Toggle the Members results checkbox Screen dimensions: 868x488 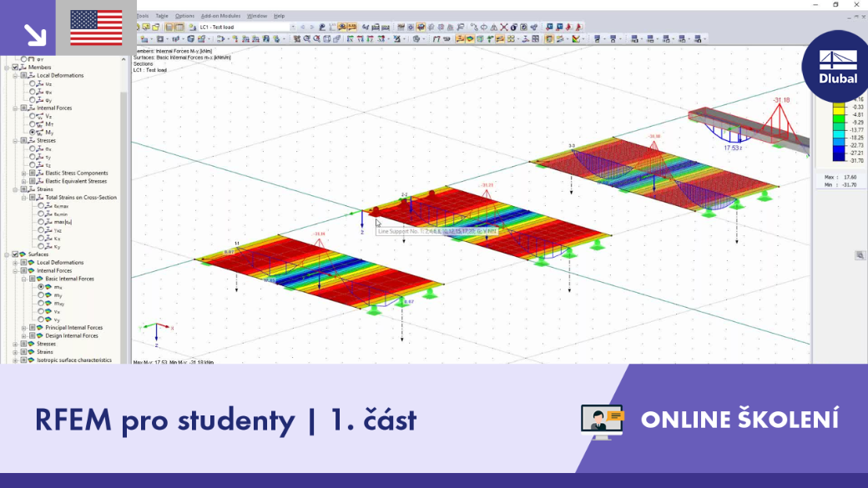click(16, 68)
